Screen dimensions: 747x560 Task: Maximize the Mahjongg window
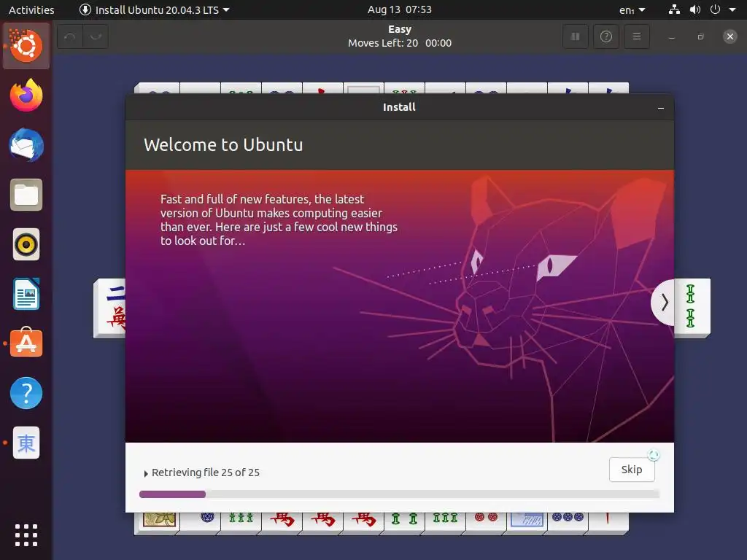[x=700, y=36]
